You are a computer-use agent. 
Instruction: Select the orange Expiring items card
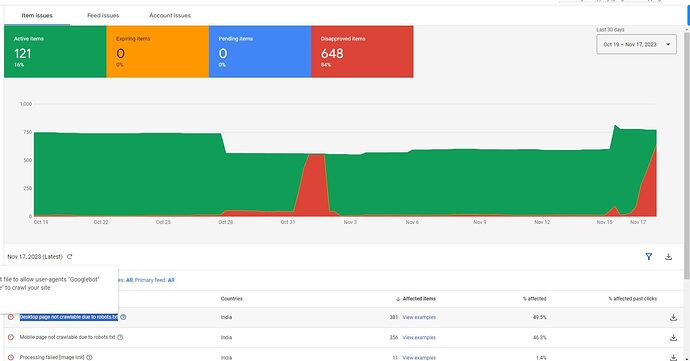click(x=158, y=52)
